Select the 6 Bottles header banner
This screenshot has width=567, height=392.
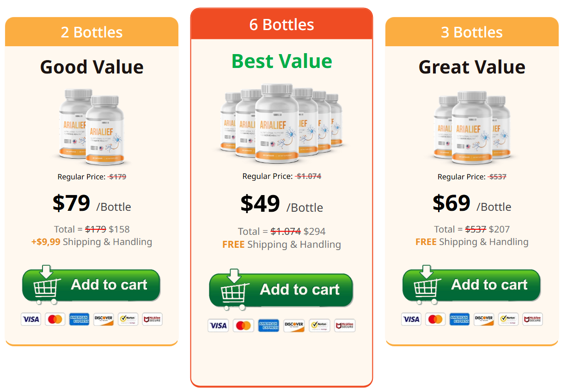pos(281,24)
